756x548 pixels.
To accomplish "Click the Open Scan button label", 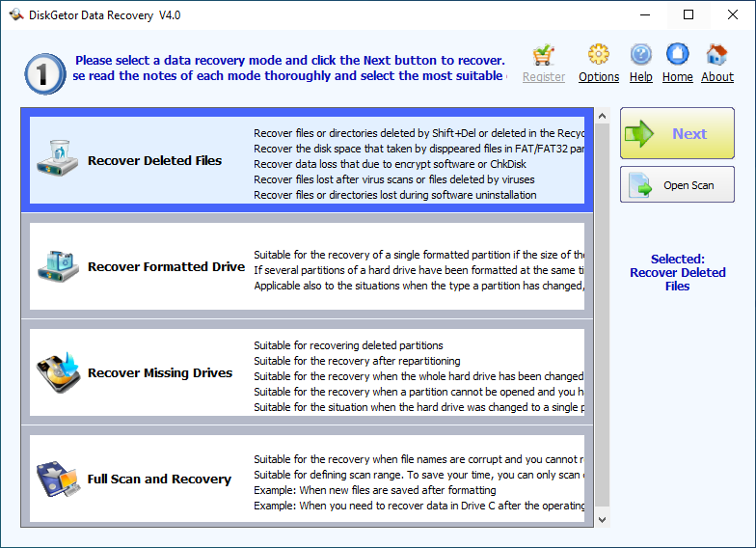I will tap(688, 185).
